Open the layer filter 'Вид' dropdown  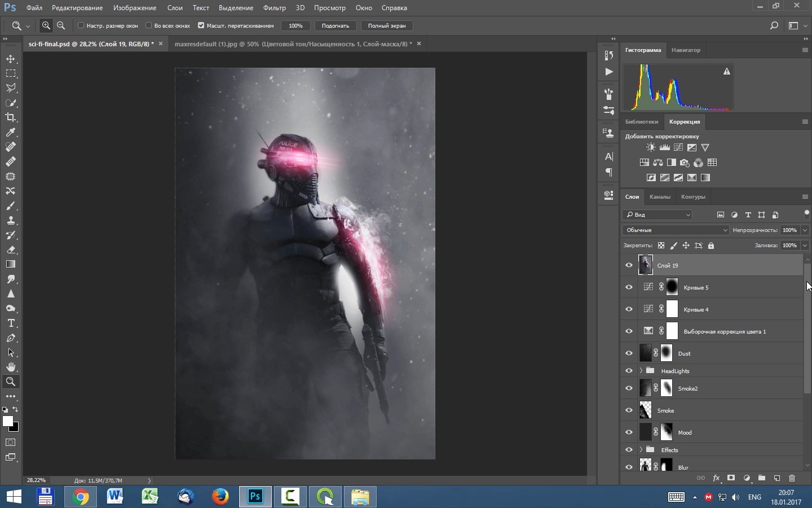click(x=657, y=214)
